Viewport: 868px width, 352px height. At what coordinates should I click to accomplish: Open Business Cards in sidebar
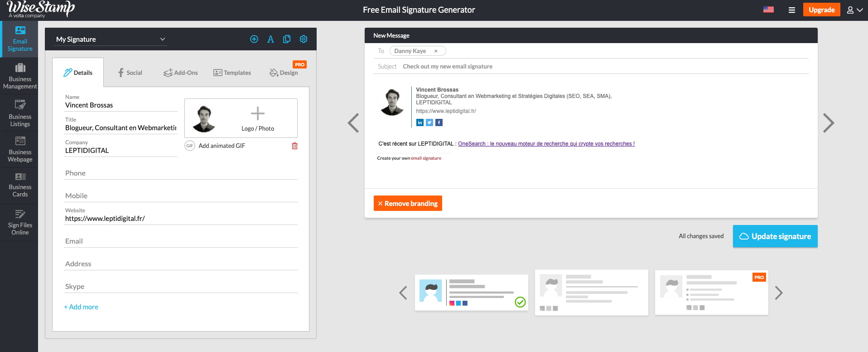(x=20, y=185)
